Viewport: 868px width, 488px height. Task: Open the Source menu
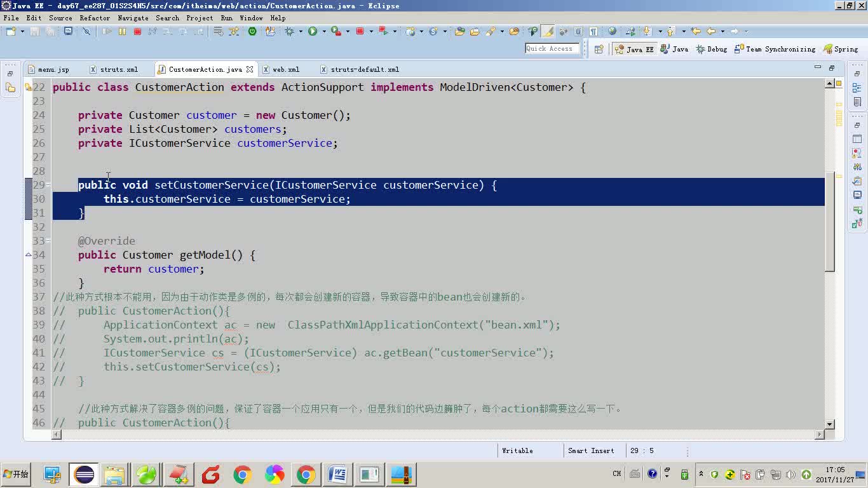coord(60,18)
